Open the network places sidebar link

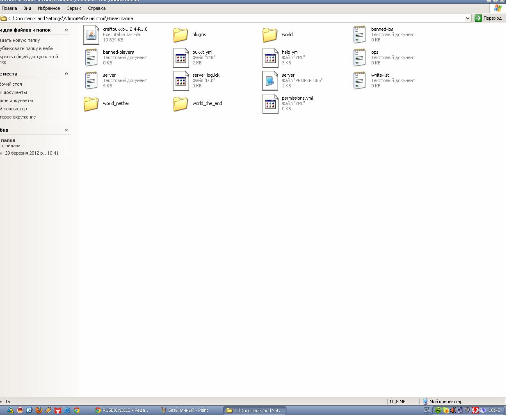coord(18,117)
